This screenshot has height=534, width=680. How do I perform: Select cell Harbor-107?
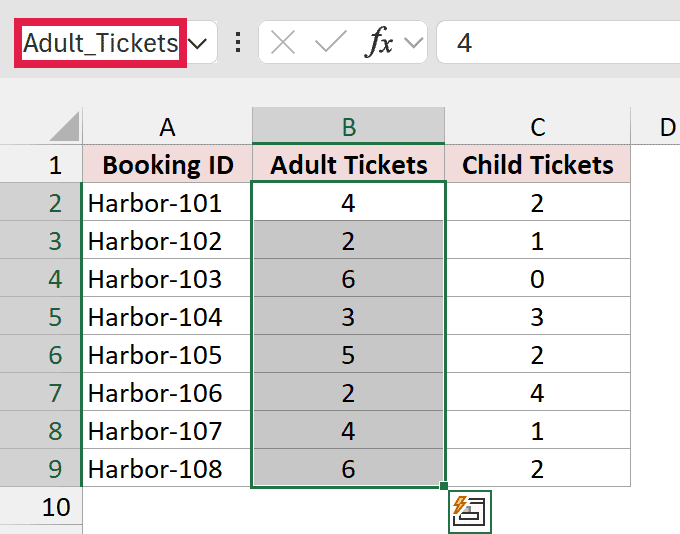[x=167, y=430]
